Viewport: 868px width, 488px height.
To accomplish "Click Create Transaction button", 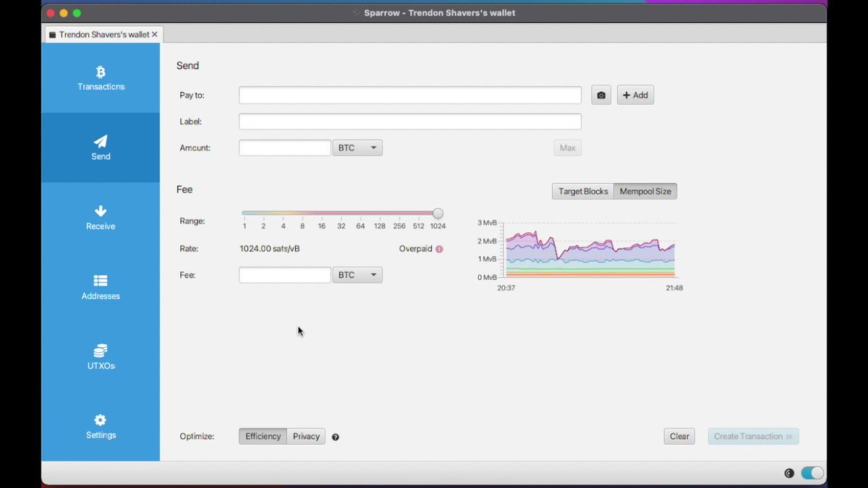I will point(753,436).
